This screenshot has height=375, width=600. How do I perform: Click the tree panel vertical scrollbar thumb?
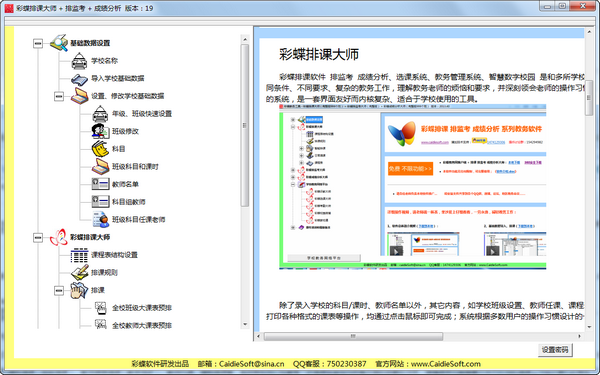[x=245, y=126]
